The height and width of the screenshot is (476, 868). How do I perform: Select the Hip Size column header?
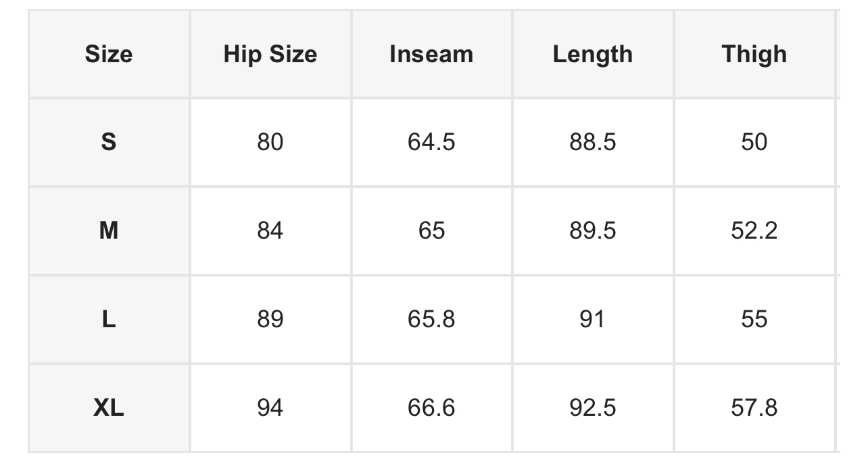coord(270,54)
